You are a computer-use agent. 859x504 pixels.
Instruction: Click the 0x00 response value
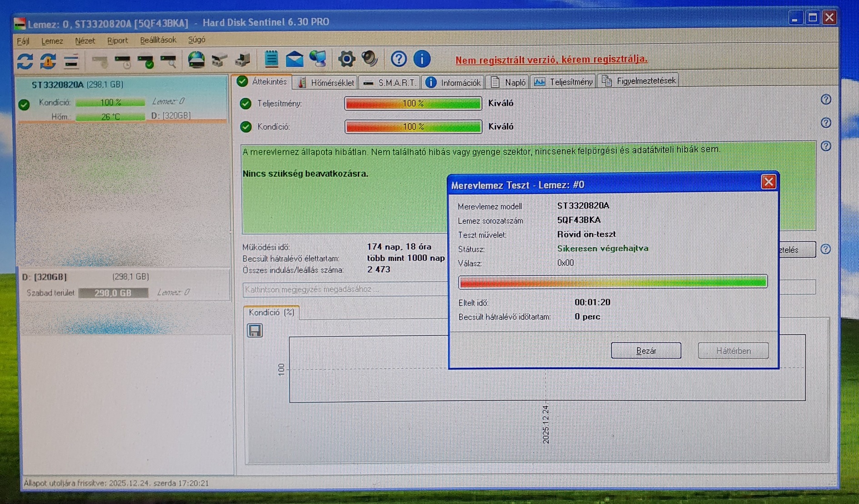[565, 263]
